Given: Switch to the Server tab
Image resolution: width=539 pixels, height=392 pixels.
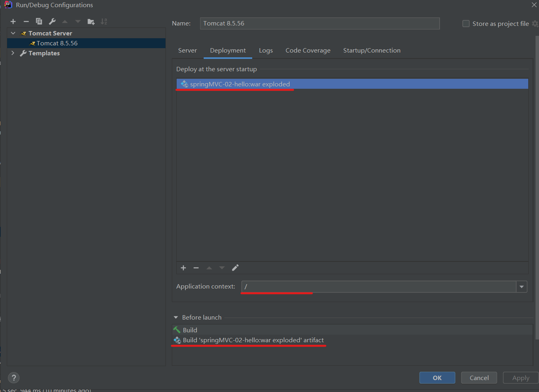Looking at the screenshot, I should coord(187,50).
